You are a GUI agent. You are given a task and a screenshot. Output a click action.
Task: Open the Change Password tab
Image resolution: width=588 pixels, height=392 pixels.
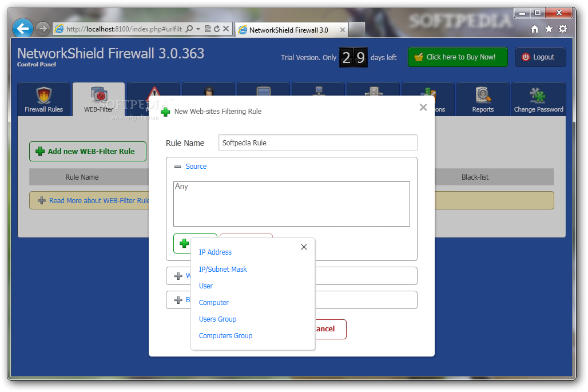point(538,100)
